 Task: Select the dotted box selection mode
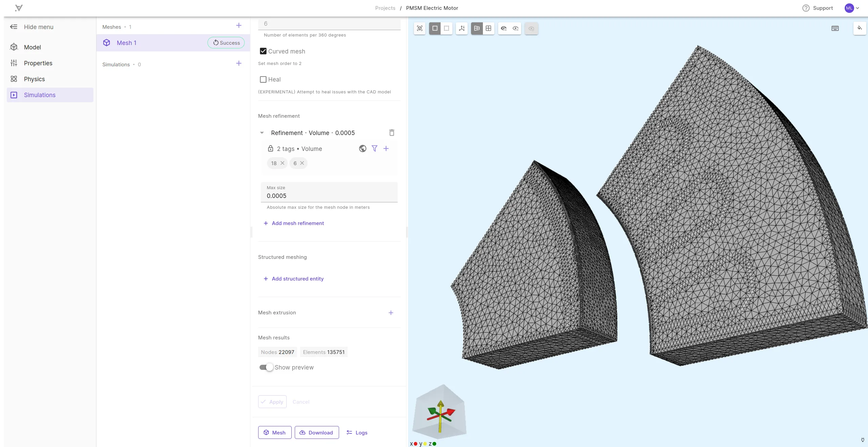pyautogui.click(x=446, y=28)
